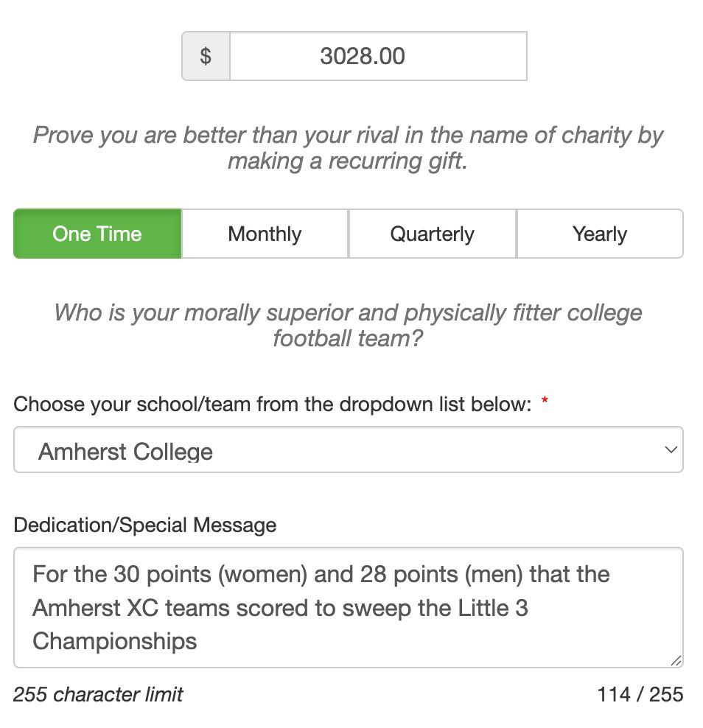Select the Yearly gift frequency

coord(600,234)
